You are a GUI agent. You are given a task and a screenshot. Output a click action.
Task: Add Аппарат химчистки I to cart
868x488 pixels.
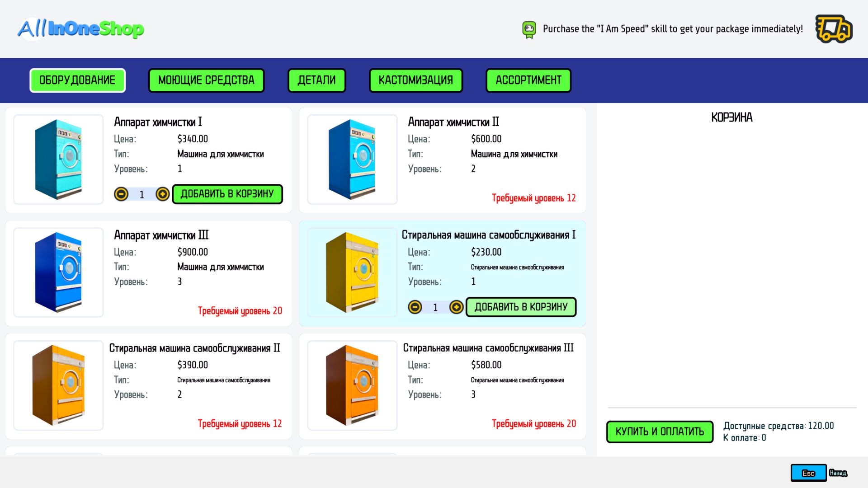[227, 194]
